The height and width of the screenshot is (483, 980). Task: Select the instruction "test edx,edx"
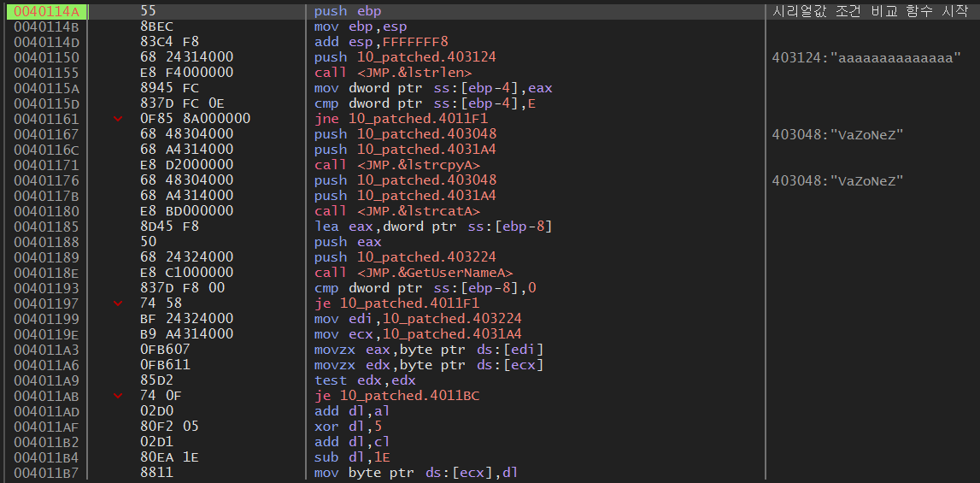[x=364, y=380]
